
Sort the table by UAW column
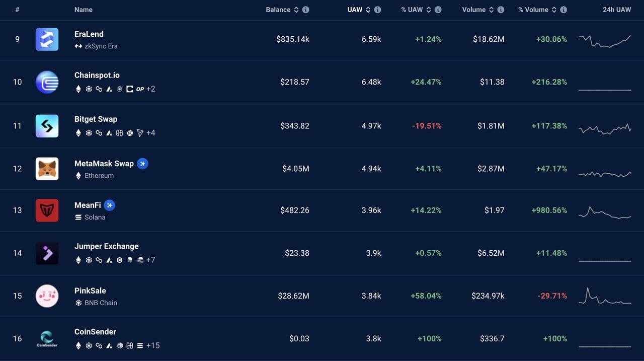click(x=355, y=10)
